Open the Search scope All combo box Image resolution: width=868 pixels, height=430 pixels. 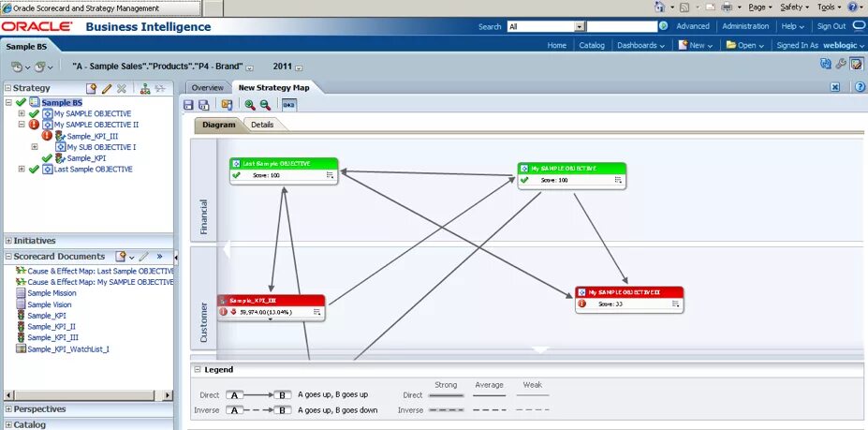pos(546,26)
